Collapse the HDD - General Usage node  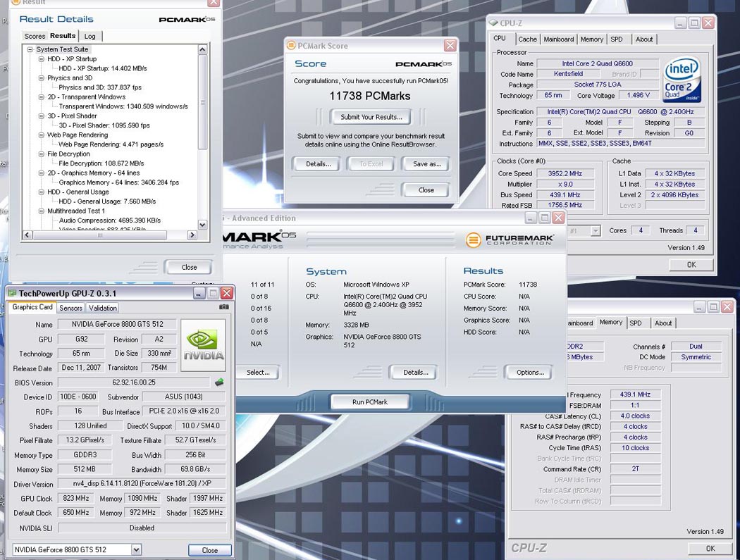[x=41, y=192]
